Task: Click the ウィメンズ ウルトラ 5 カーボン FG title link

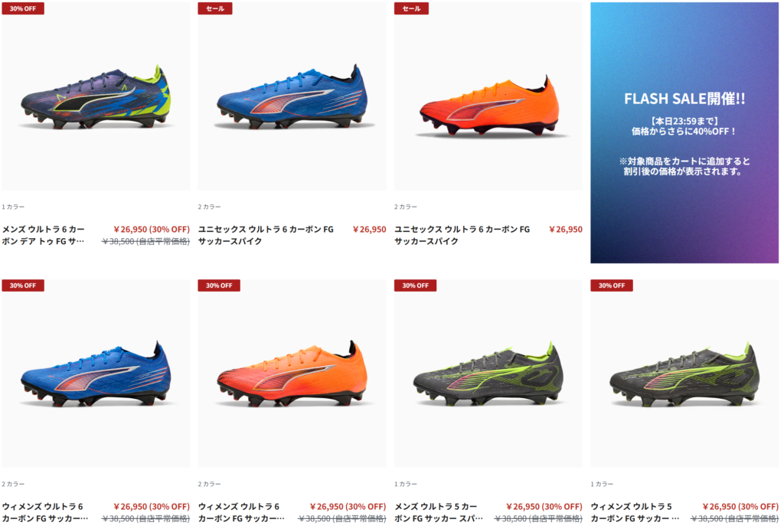Action: click(635, 513)
